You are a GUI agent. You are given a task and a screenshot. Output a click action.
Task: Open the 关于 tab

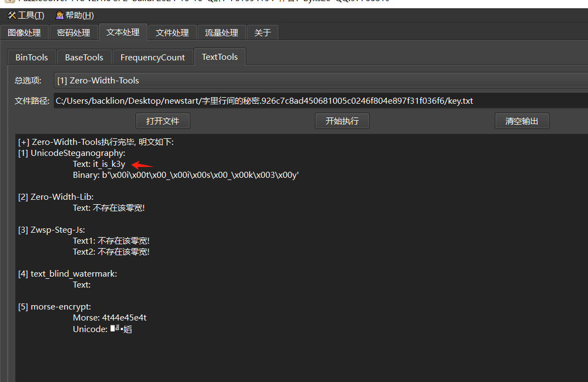coord(262,32)
